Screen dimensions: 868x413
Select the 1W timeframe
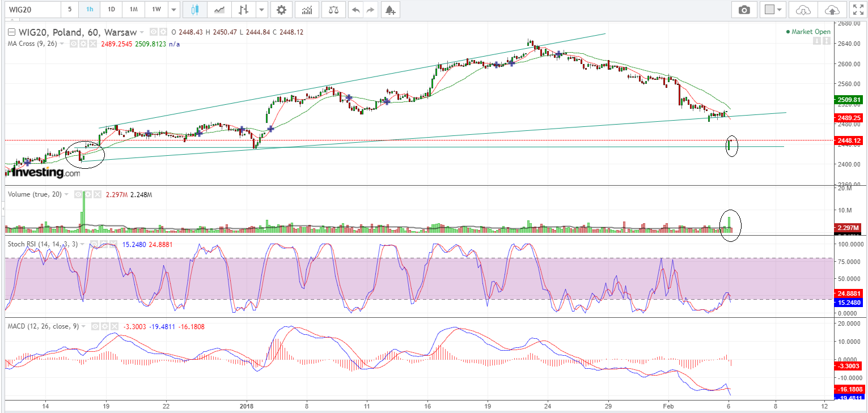pos(156,10)
